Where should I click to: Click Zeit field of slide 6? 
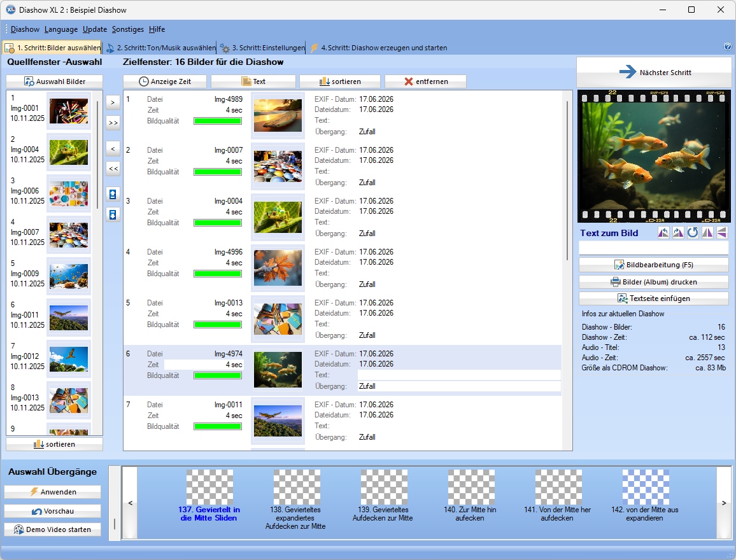click(x=204, y=365)
